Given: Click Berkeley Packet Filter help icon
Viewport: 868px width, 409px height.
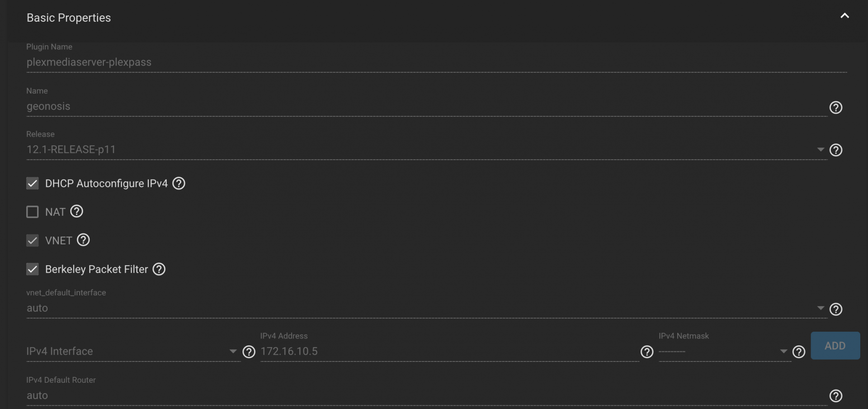Looking at the screenshot, I should pos(159,269).
